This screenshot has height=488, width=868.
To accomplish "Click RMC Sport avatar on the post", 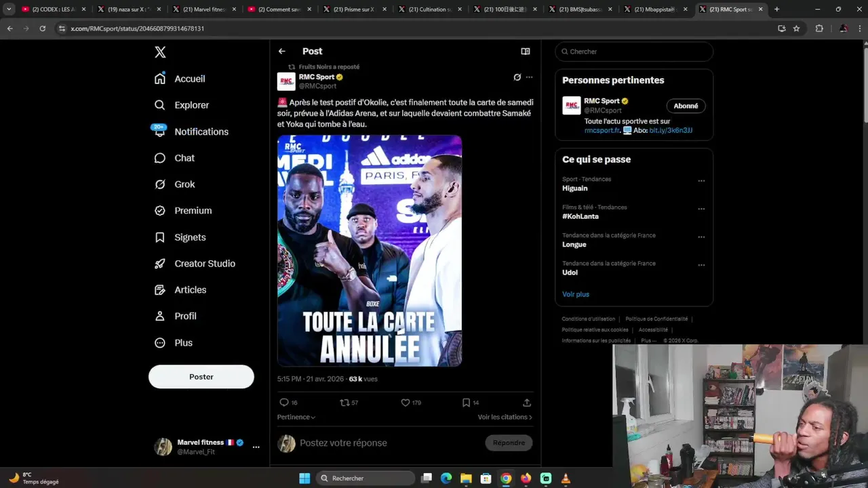I will tap(286, 81).
